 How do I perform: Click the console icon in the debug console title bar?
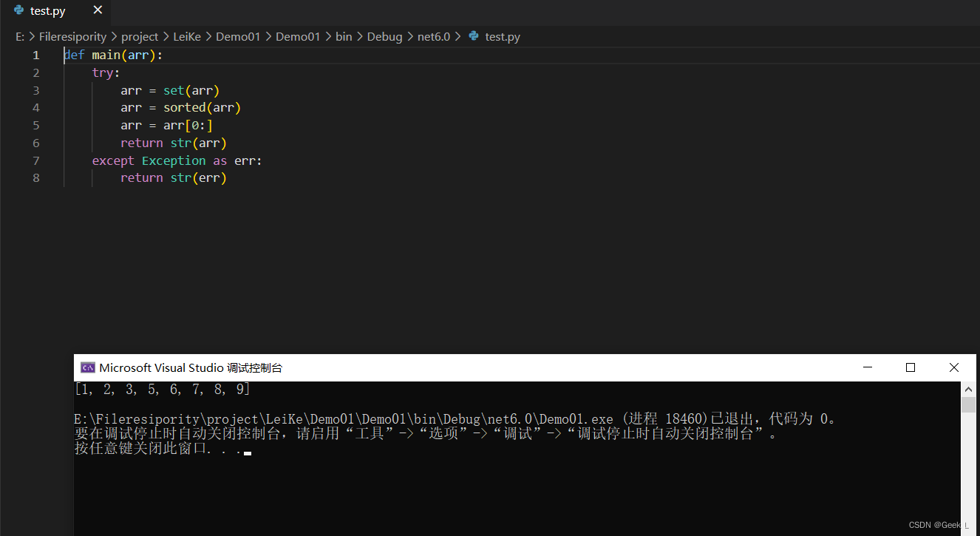88,367
